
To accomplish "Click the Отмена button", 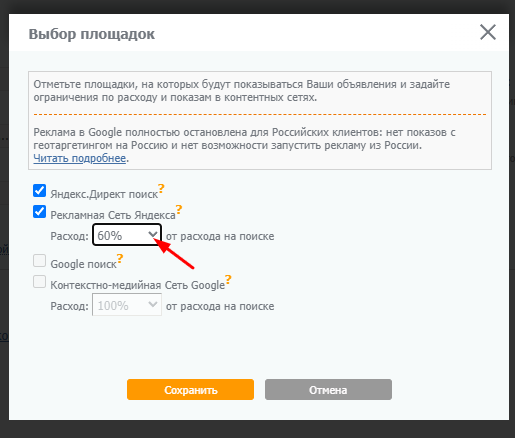I will coord(328,389).
